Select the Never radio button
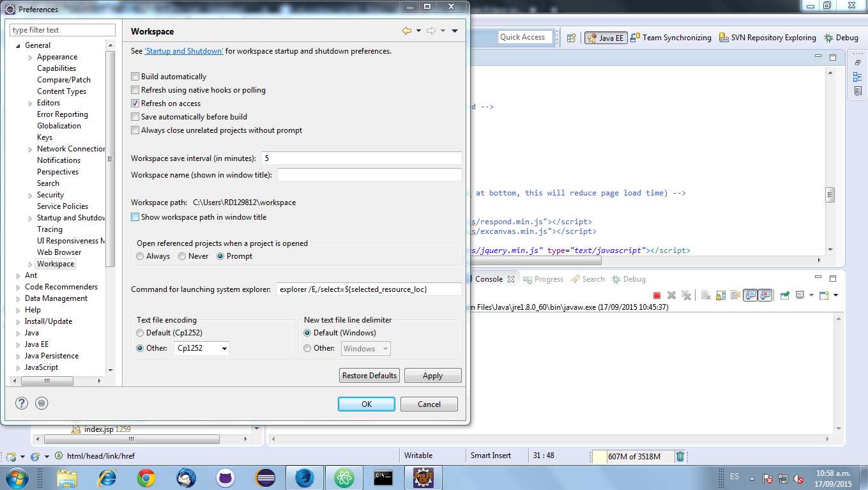 click(x=182, y=256)
